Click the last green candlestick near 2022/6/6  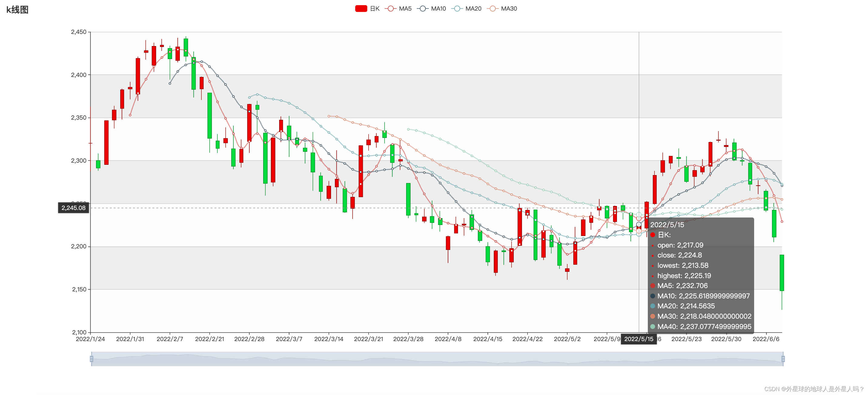click(782, 273)
